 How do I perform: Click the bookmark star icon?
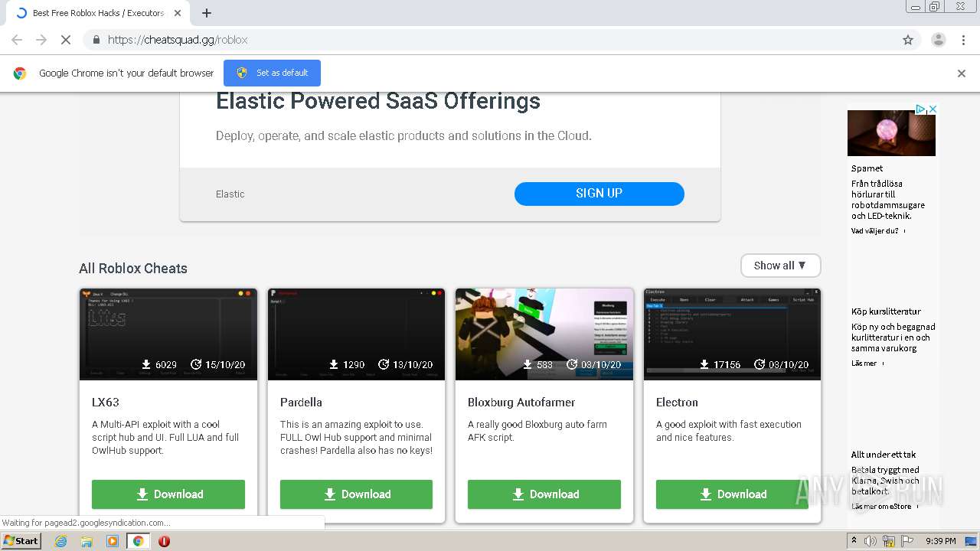(908, 40)
